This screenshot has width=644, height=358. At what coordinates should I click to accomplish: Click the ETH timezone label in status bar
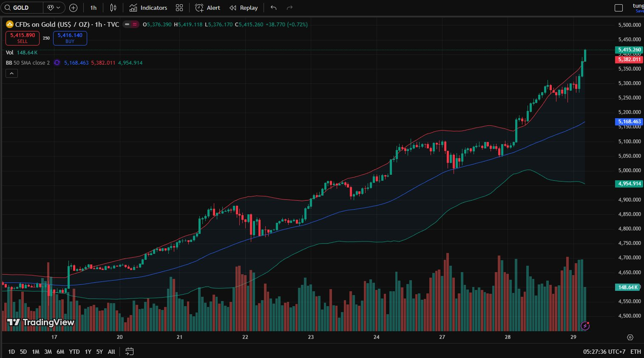click(x=636, y=352)
